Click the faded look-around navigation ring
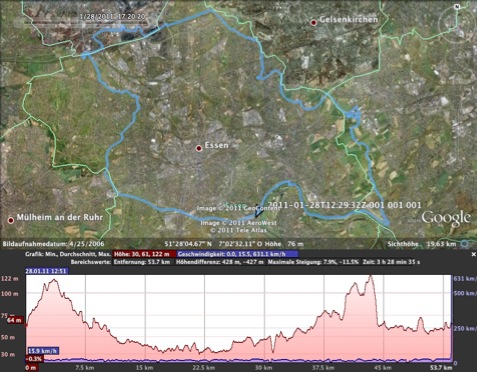The height and width of the screenshot is (372, 477). (x=456, y=24)
